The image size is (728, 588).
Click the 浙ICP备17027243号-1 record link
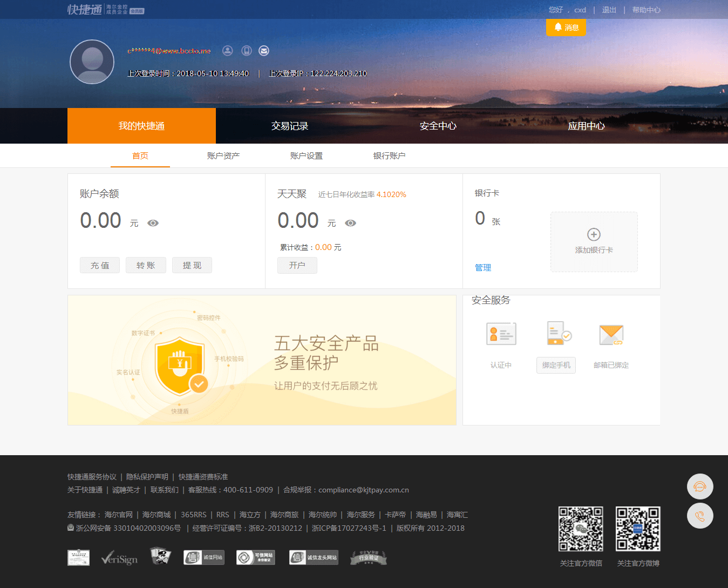349,528
